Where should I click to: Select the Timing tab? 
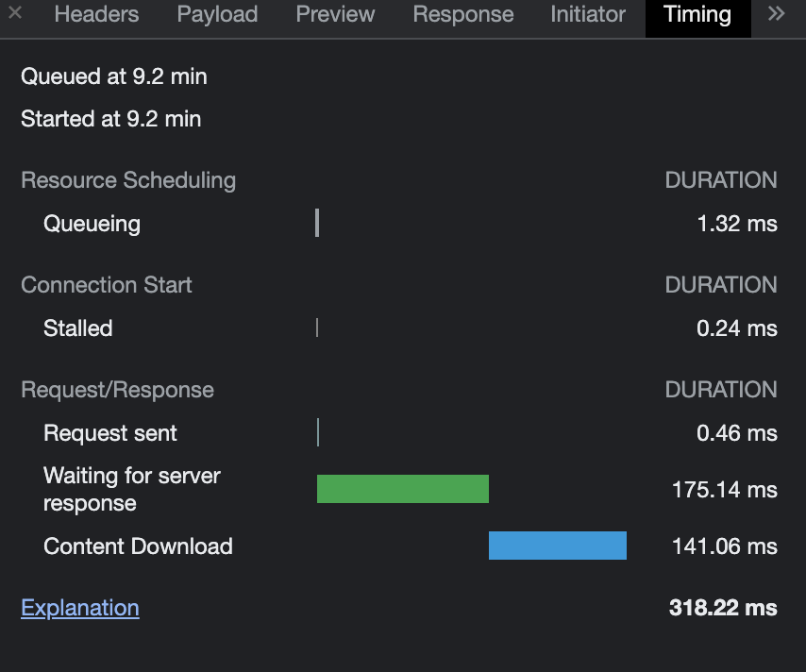tap(697, 14)
